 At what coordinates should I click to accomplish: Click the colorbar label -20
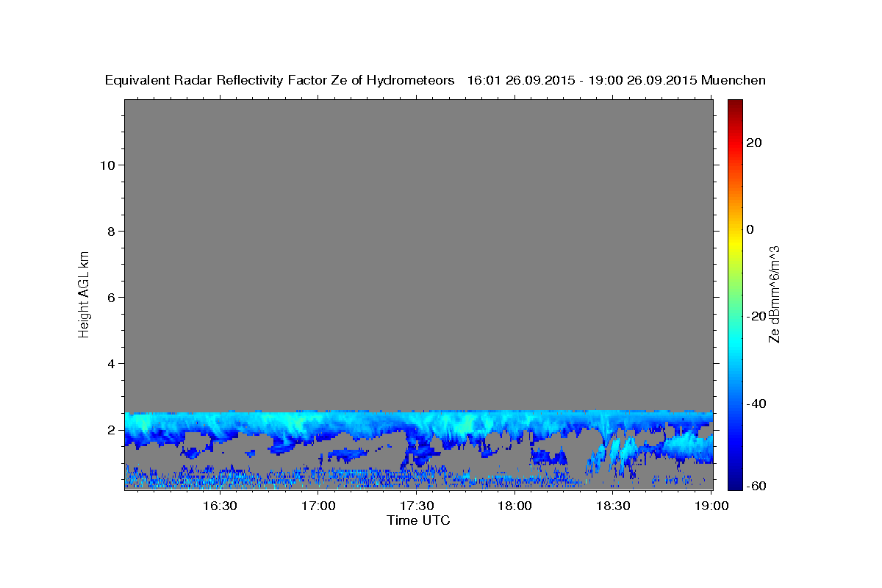tap(757, 316)
